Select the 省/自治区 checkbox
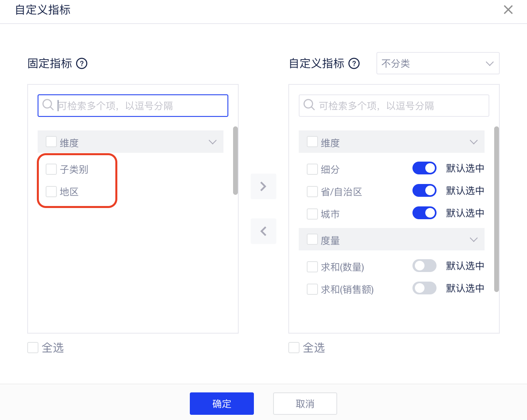Screen dimensions: 527x420 (x=312, y=192)
